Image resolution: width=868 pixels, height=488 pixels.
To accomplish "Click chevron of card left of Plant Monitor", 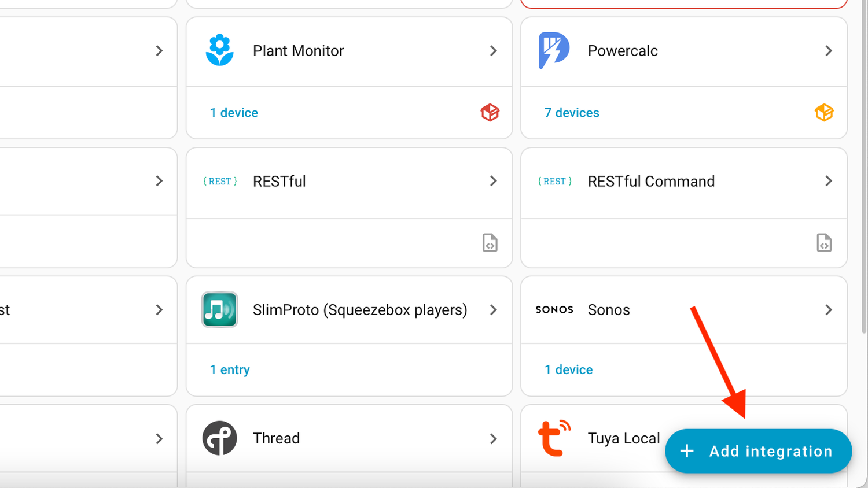I will point(159,51).
